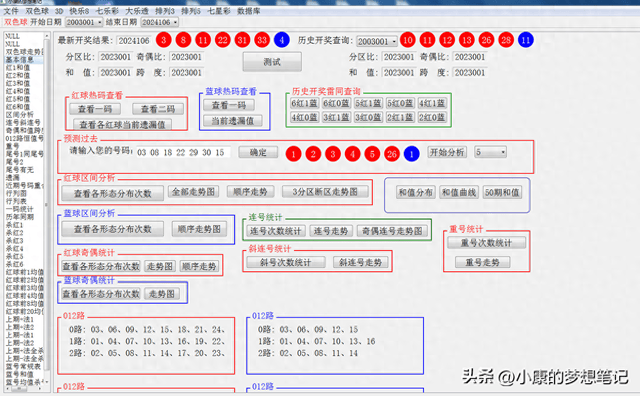This screenshot has height=396, width=640.
Task: Select 基本信息 in the left list
Action: [19, 60]
